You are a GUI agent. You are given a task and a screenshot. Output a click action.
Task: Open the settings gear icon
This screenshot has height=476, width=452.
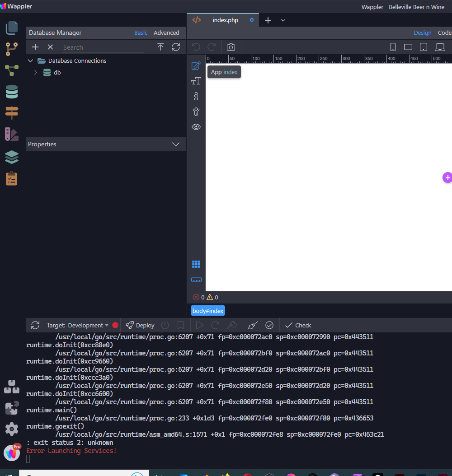coord(12,429)
